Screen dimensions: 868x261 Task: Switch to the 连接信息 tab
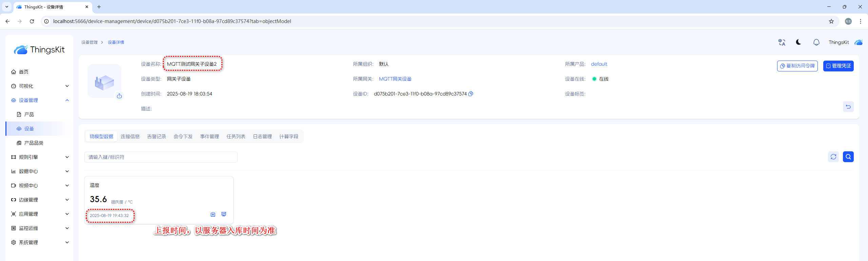tap(130, 136)
